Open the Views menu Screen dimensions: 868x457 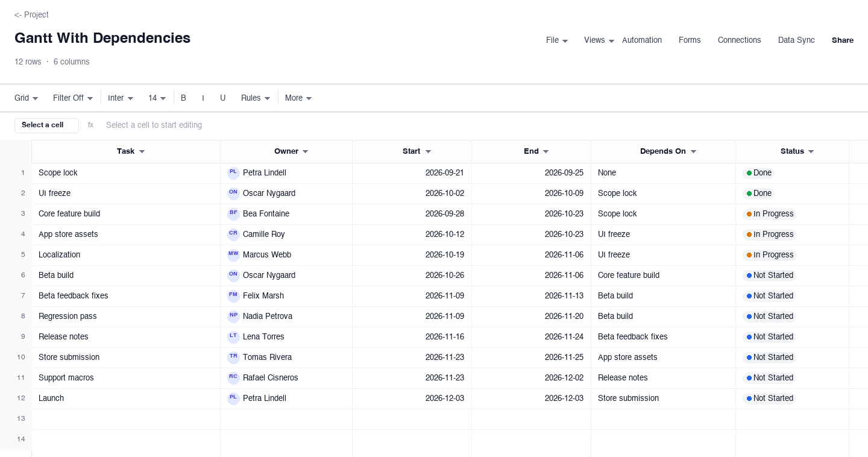[599, 40]
